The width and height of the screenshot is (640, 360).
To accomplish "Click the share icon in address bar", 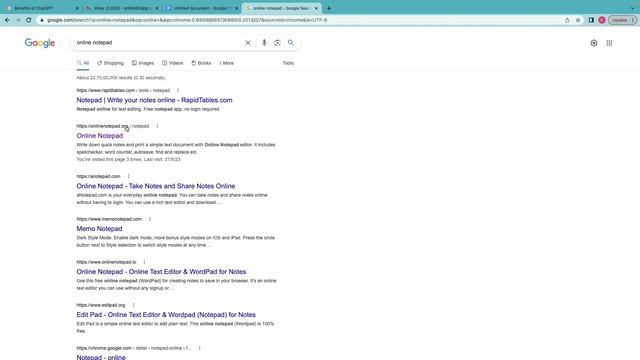I will (x=567, y=20).
